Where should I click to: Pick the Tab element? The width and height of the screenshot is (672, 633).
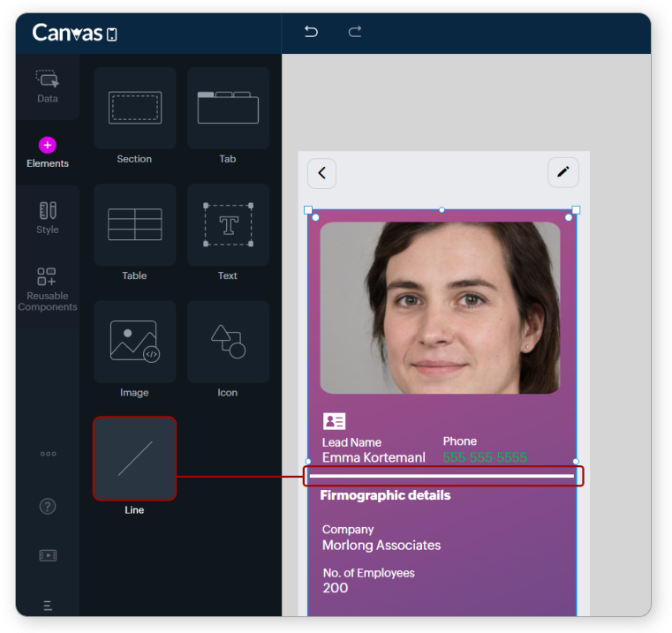point(228,108)
